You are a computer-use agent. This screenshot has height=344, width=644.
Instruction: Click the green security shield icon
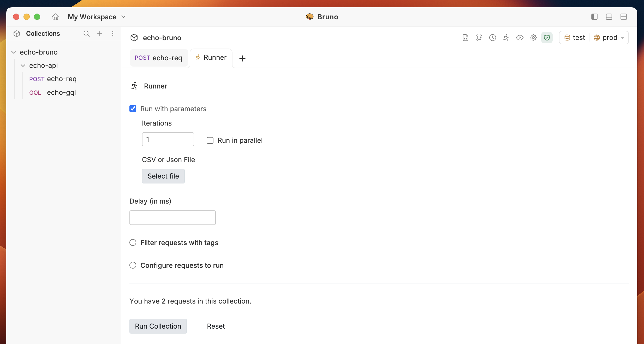click(x=547, y=38)
